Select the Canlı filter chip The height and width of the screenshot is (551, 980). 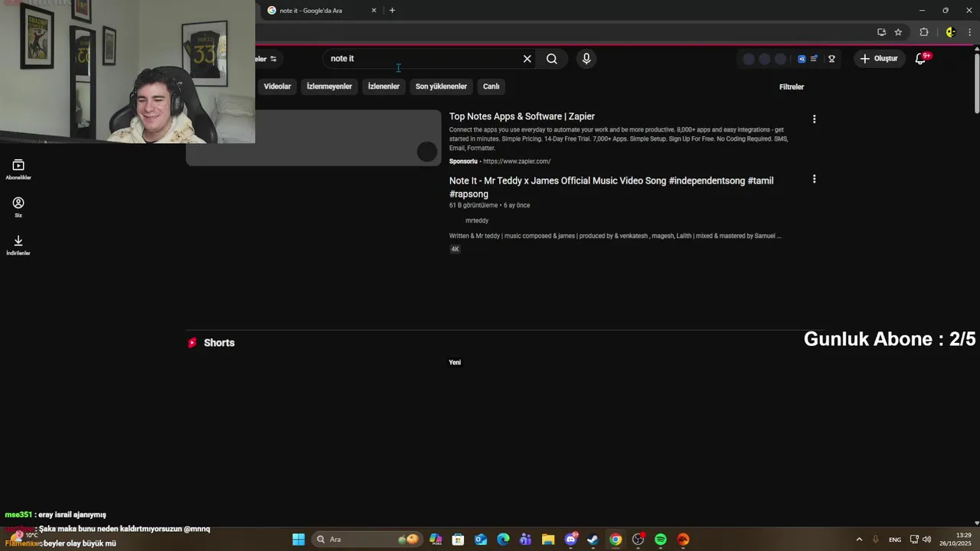492,86
